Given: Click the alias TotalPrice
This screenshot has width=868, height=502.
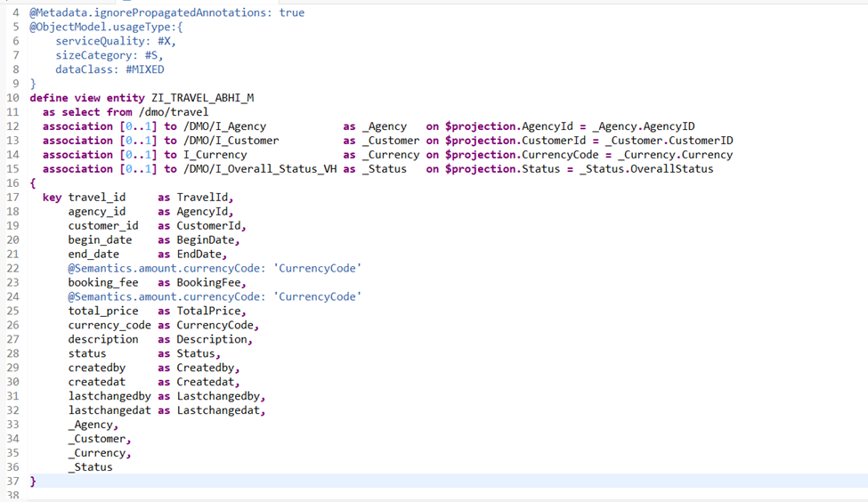Looking at the screenshot, I should coord(208,311).
